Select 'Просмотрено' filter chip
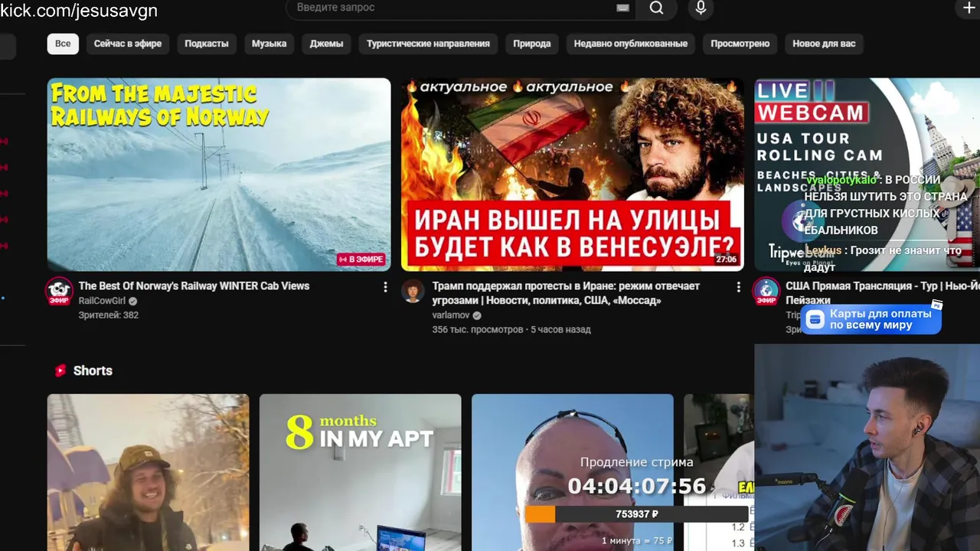The image size is (980, 551). coord(740,44)
